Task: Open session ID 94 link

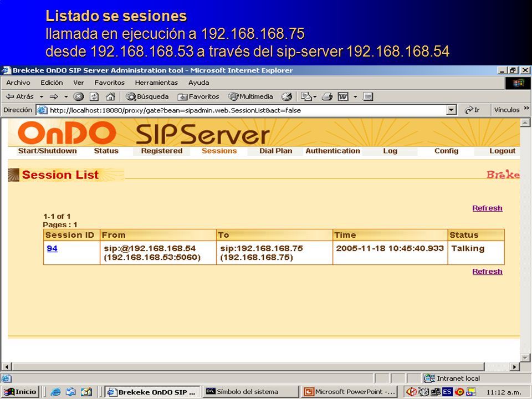Action: click(52, 248)
